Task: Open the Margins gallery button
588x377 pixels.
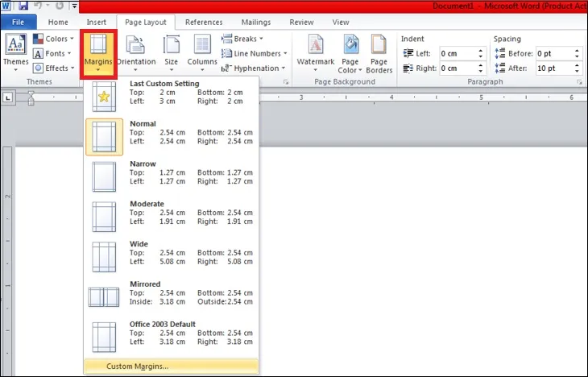Action: pos(99,52)
